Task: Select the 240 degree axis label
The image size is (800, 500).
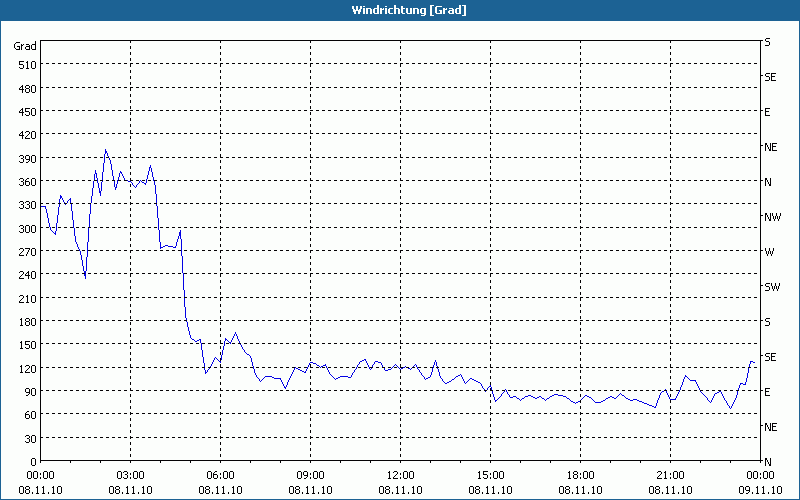Action: coord(28,276)
